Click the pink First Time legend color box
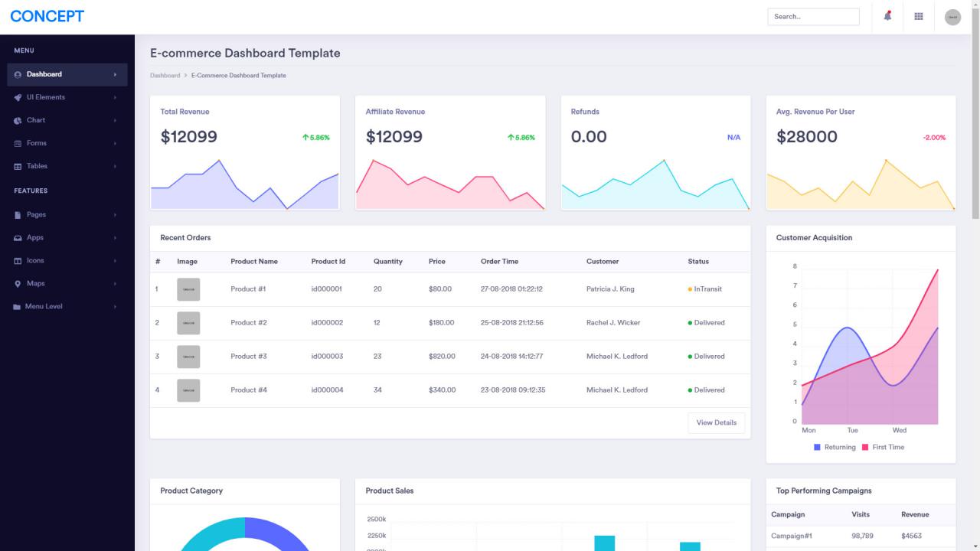 coord(866,447)
